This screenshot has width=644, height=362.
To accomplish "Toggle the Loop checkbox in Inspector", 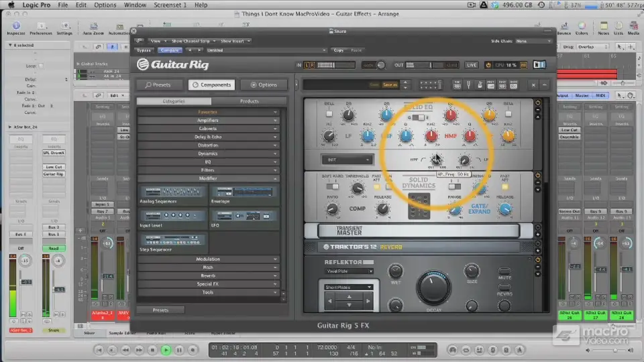I will click(41, 66).
